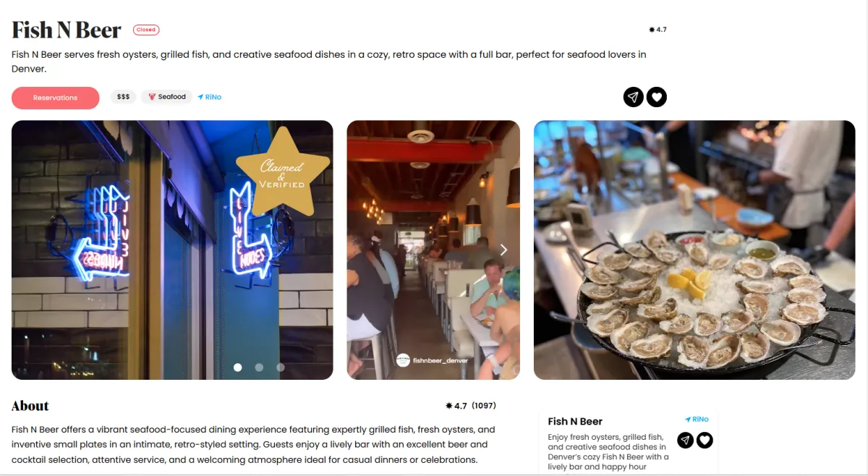Click the $$$ price tag
This screenshot has height=476, width=868.
[x=124, y=97]
